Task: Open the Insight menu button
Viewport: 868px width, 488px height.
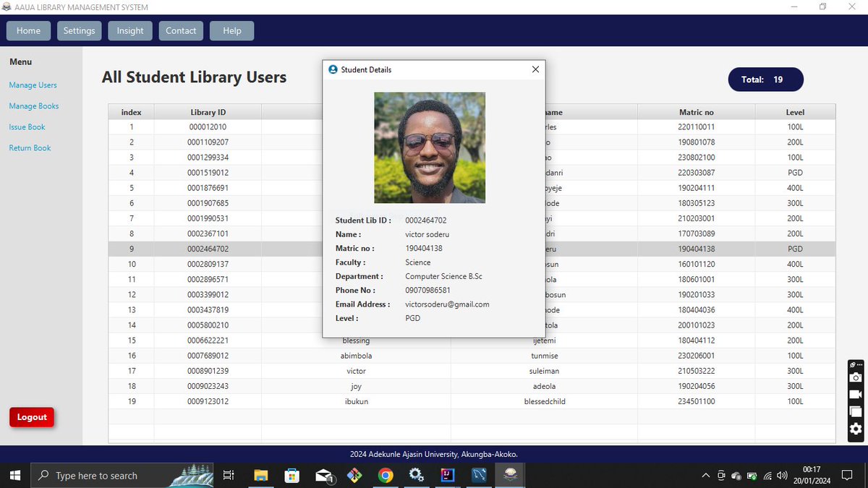Action: coord(130,30)
